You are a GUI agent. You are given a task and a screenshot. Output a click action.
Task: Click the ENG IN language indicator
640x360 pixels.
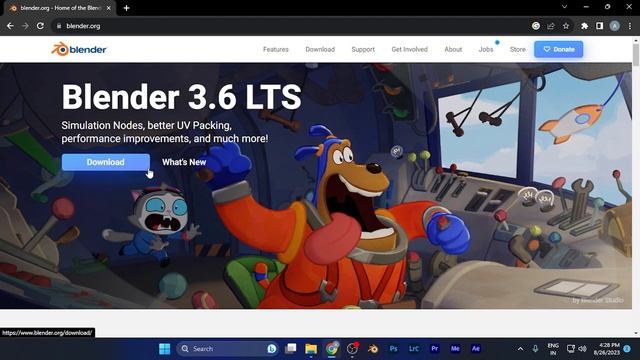(553, 349)
